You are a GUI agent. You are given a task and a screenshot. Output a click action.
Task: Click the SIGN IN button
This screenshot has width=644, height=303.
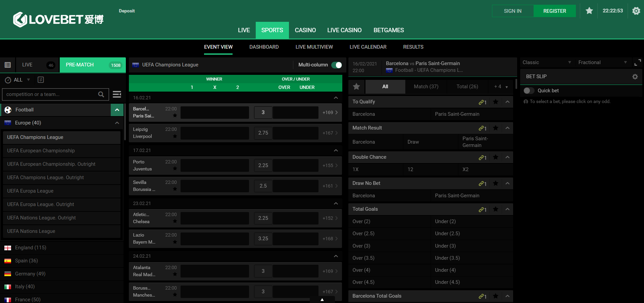512,11
